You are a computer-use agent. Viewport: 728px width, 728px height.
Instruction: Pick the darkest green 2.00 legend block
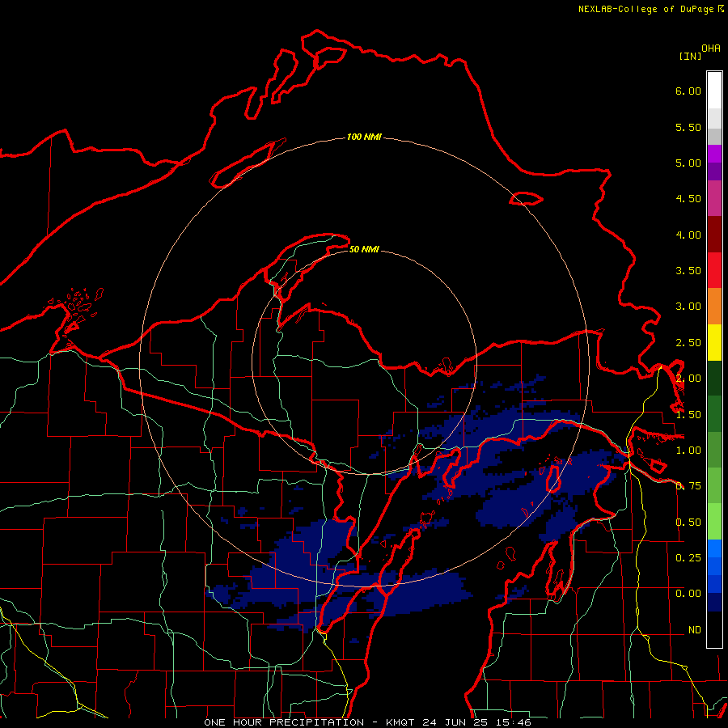pos(714,378)
